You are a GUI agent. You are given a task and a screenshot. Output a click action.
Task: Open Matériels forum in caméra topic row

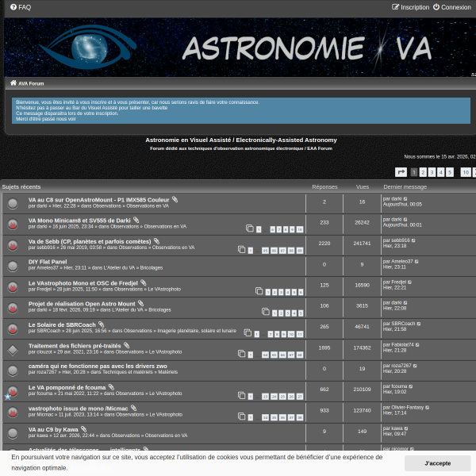168,372
